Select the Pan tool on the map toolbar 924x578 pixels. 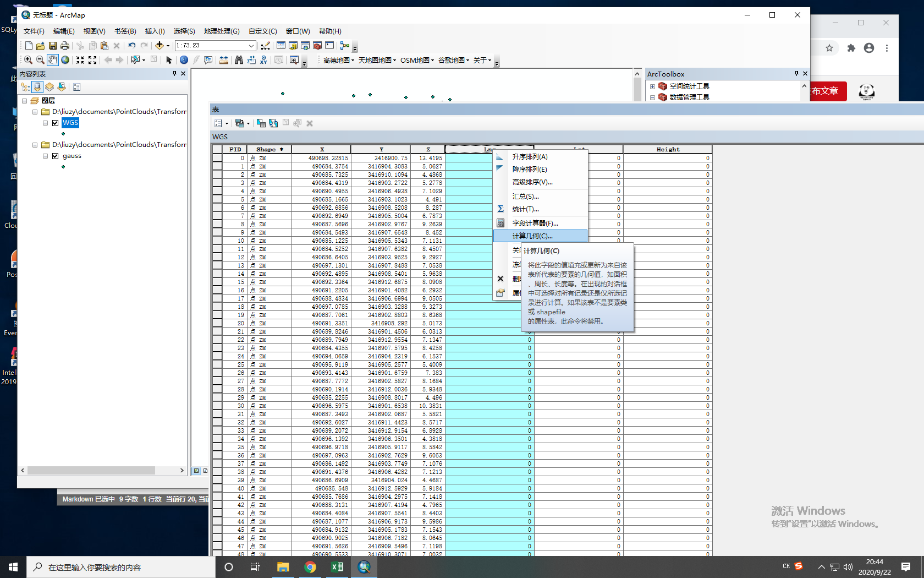point(52,59)
